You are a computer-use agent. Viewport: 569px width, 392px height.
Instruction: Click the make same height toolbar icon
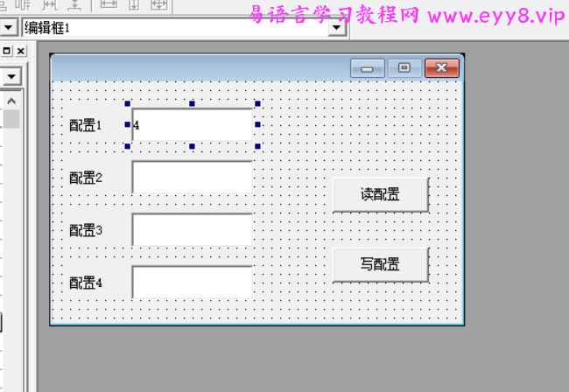(x=134, y=4)
